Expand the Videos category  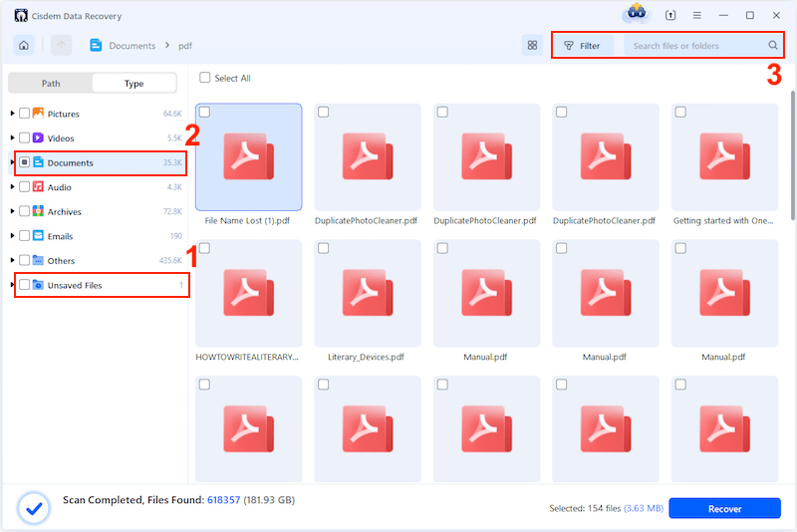(12, 137)
